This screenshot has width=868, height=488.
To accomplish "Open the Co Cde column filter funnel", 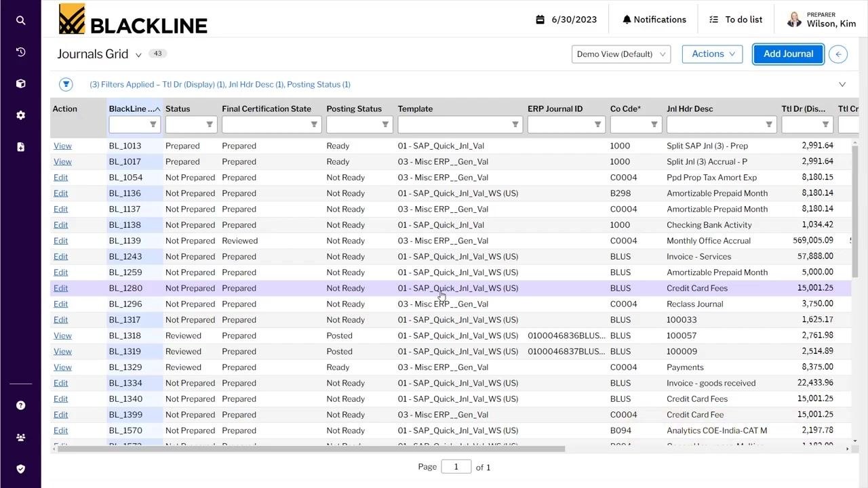I will [x=654, y=124].
